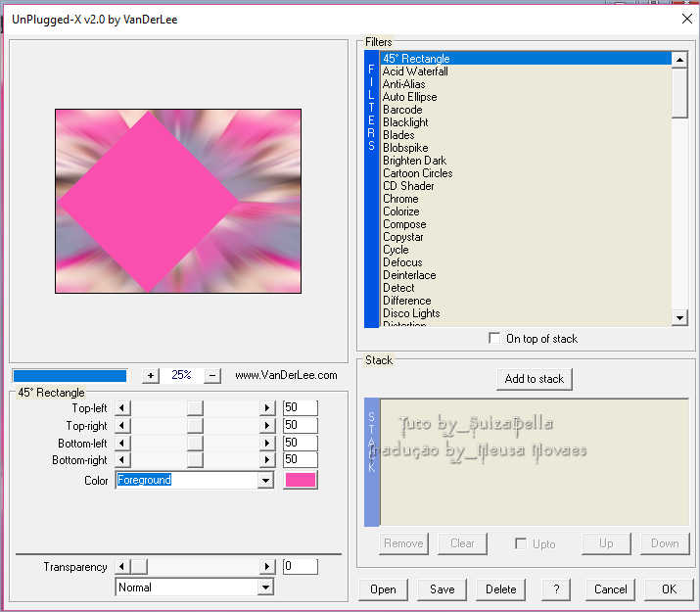Select Colorize filter in list
This screenshot has height=612, width=700.
[x=526, y=212]
